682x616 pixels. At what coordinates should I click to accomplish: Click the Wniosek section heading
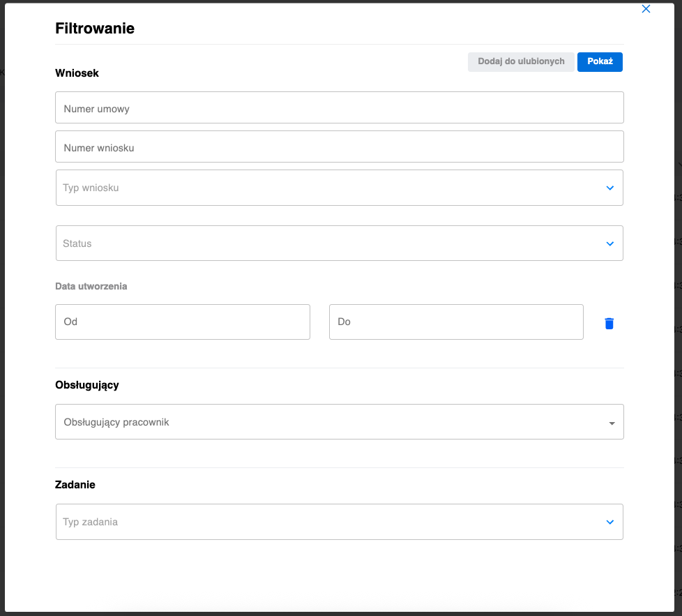(77, 73)
